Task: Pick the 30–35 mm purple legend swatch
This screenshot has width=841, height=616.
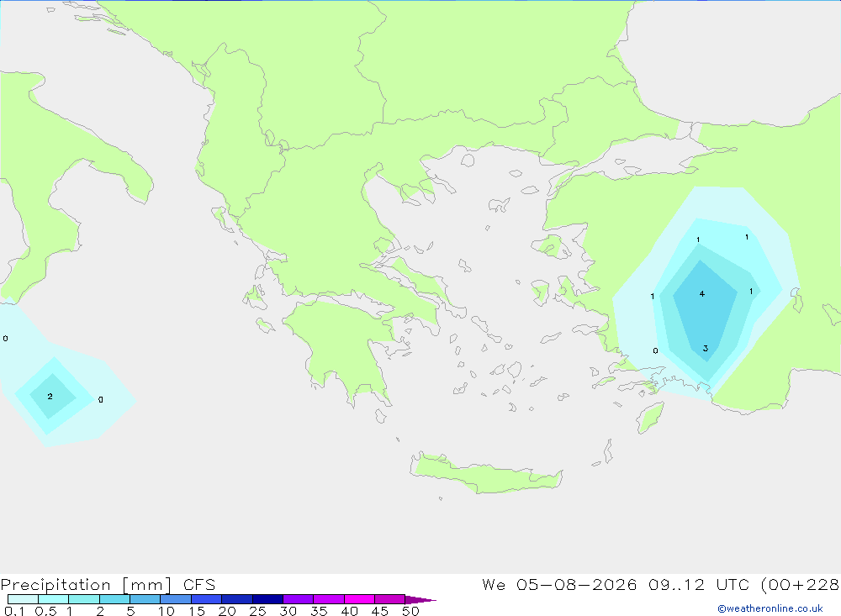Action: click(298, 599)
